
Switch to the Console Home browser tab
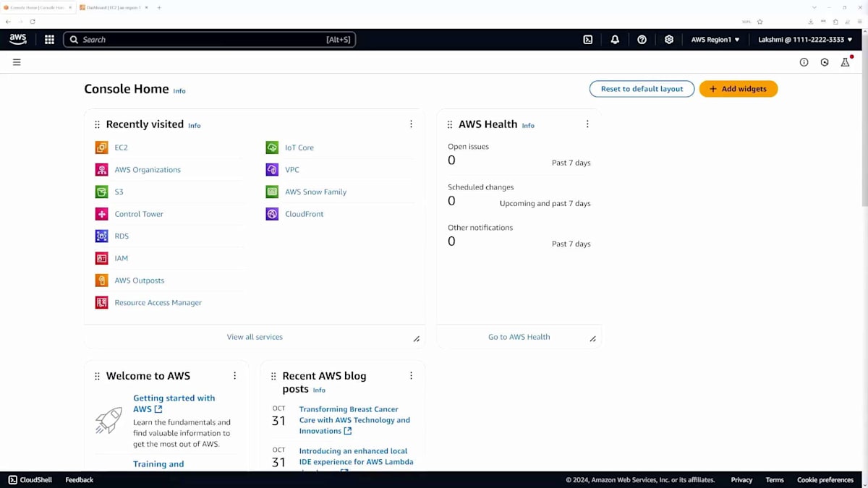tap(36, 7)
